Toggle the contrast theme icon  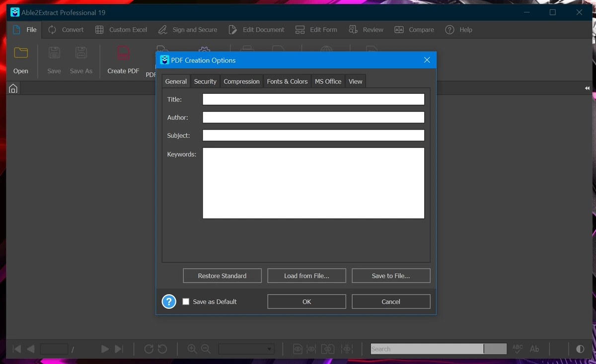coord(580,349)
